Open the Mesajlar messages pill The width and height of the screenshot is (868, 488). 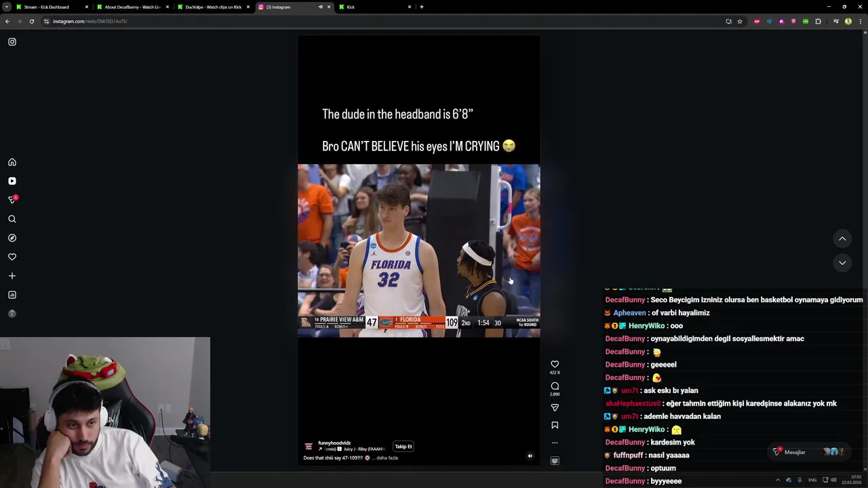pos(808,452)
